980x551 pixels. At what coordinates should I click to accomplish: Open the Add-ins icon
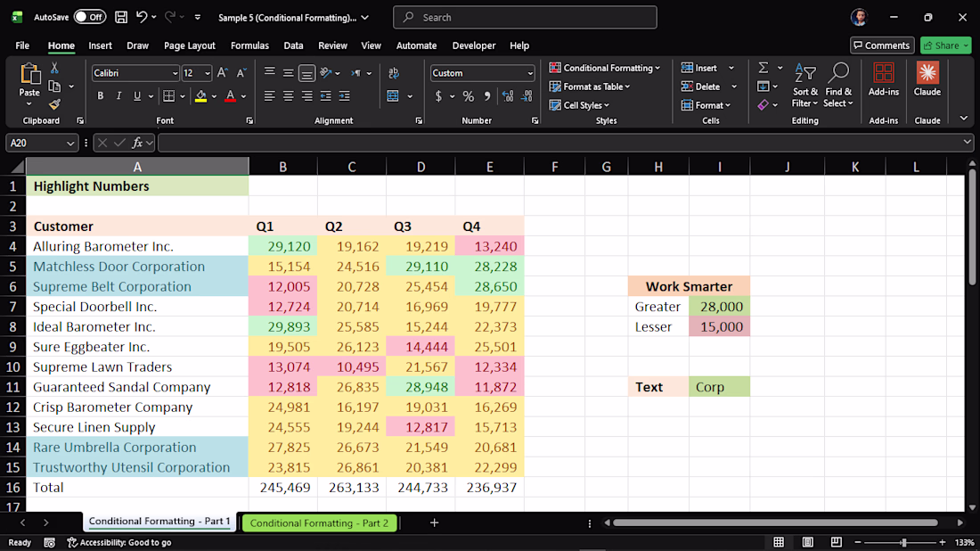click(883, 73)
